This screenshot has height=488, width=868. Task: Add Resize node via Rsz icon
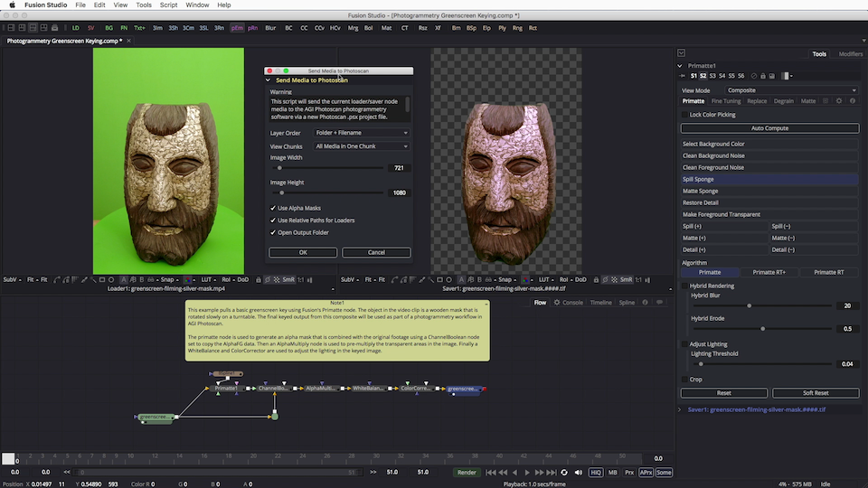pyautogui.click(x=422, y=28)
